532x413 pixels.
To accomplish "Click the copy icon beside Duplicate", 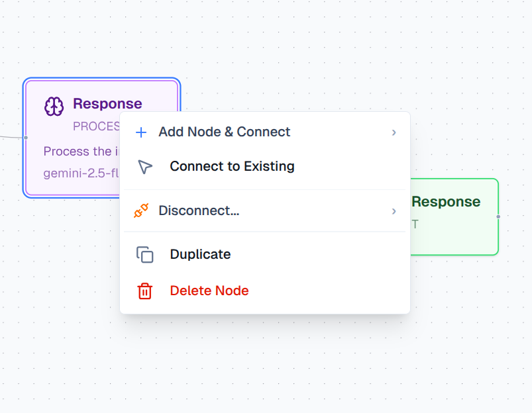I will (x=144, y=254).
